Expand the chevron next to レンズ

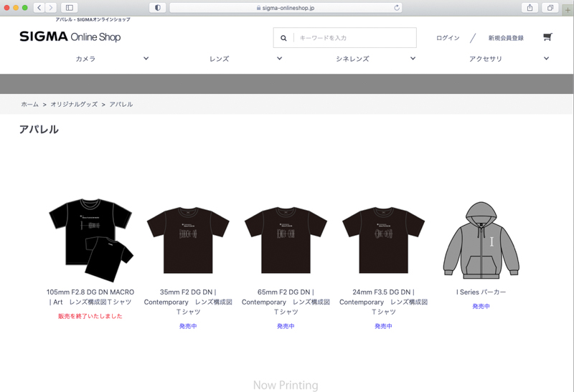coord(279,58)
